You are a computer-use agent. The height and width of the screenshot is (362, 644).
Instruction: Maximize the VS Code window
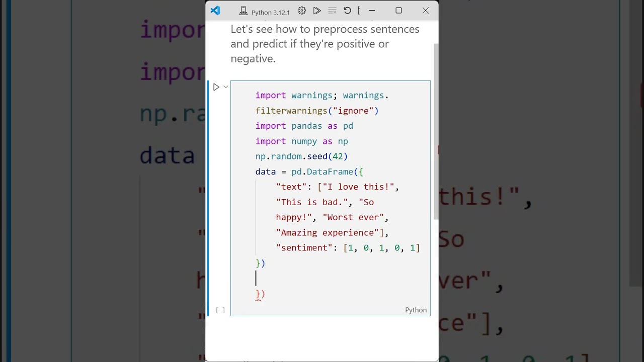click(398, 11)
